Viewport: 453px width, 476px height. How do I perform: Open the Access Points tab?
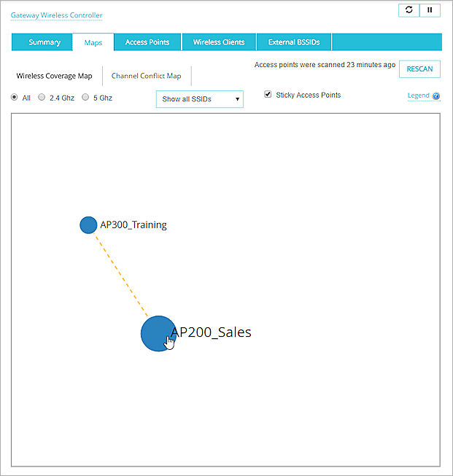[147, 42]
